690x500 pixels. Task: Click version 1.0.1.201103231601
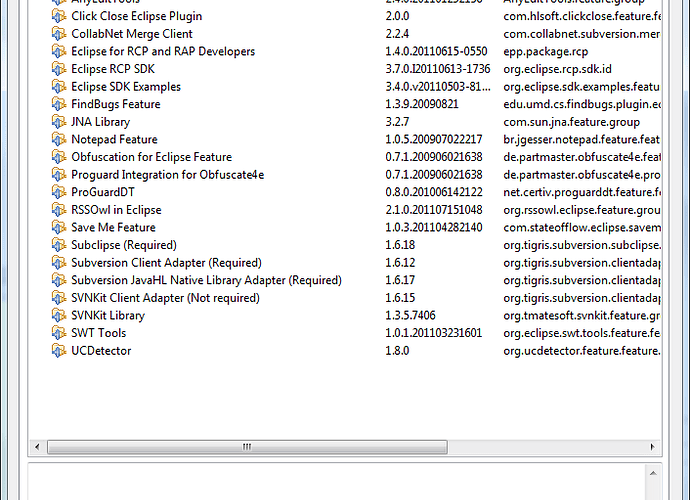click(434, 333)
